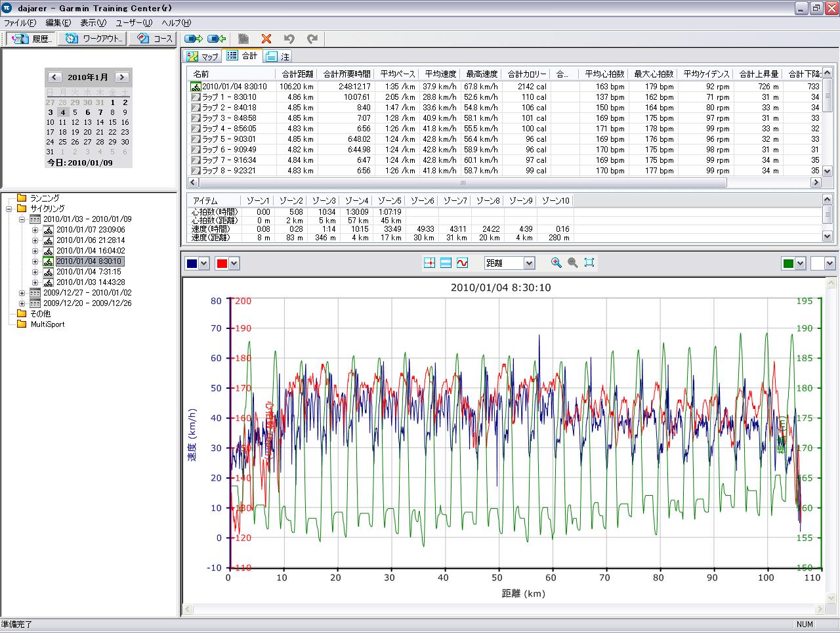Screen dimensions: 840x633
Task: Open the ファイル(F) menu
Action: click(20, 23)
